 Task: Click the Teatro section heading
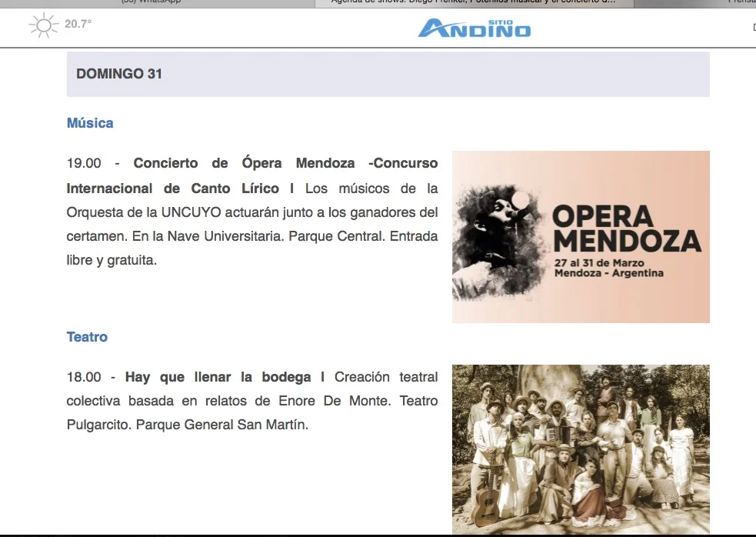87,337
